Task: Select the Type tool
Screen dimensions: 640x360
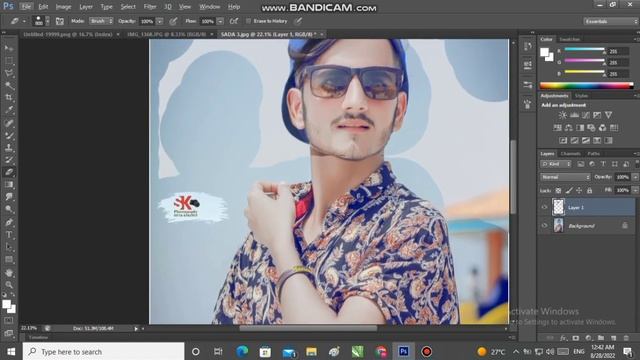Action: click(9, 235)
